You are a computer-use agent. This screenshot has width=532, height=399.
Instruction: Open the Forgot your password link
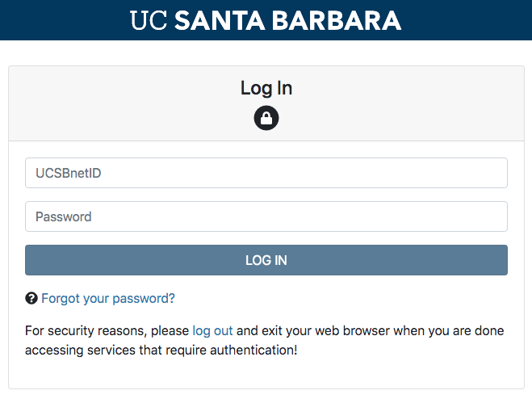click(x=108, y=299)
